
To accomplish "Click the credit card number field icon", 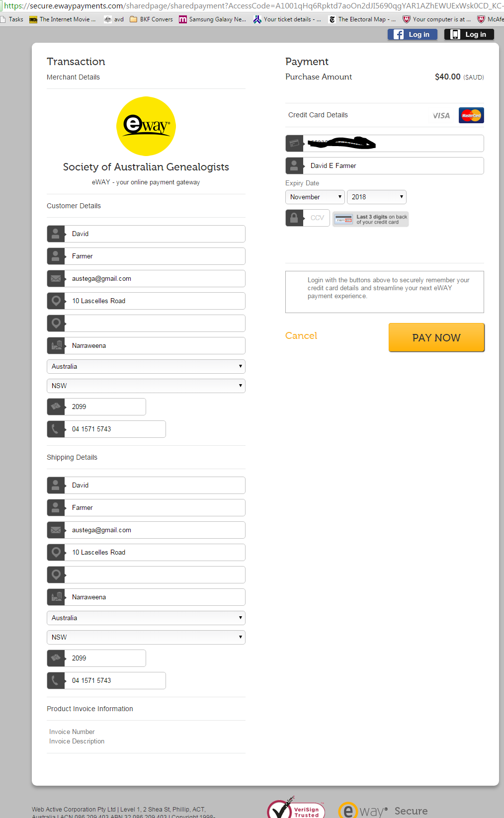I will (x=294, y=144).
